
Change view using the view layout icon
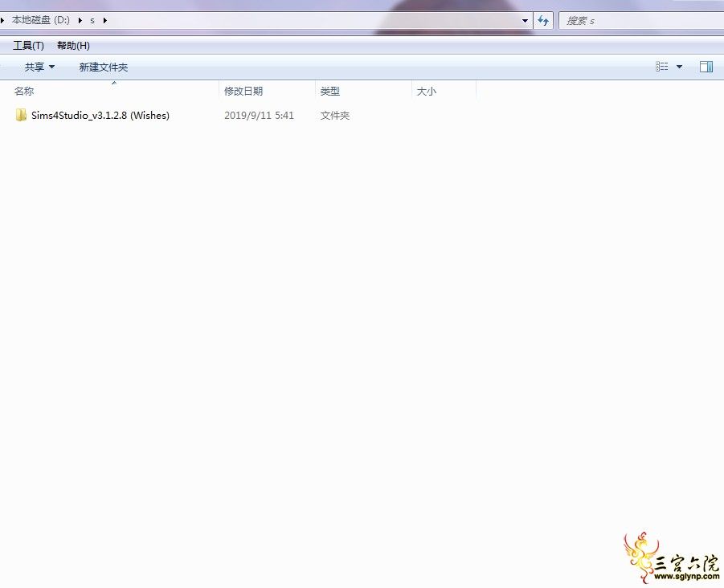(x=661, y=67)
